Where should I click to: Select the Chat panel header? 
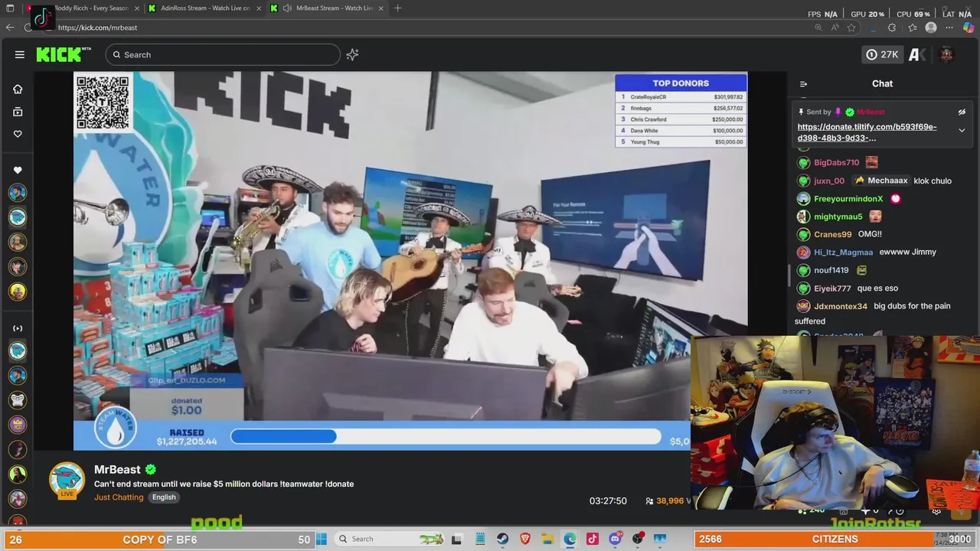click(x=882, y=83)
